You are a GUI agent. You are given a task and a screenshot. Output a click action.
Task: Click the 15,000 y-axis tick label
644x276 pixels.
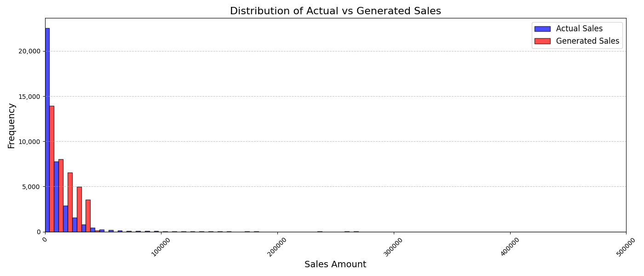pyautogui.click(x=29, y=97)
